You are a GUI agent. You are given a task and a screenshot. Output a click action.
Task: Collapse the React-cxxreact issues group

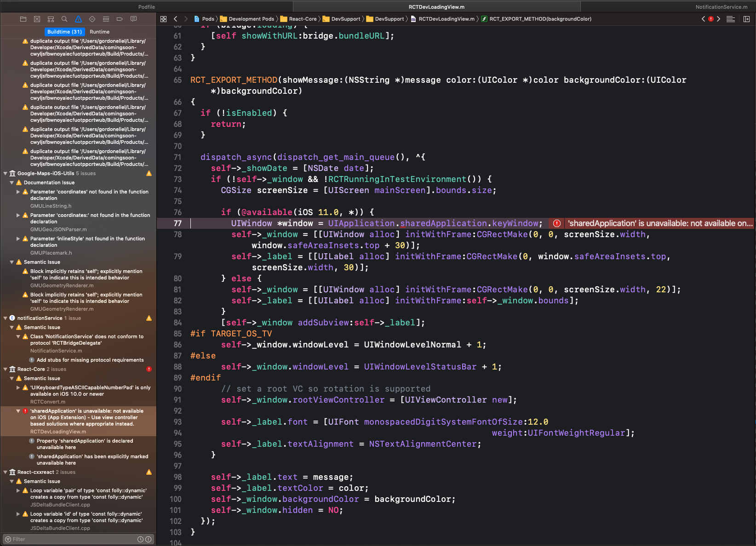tap(6, 472)
